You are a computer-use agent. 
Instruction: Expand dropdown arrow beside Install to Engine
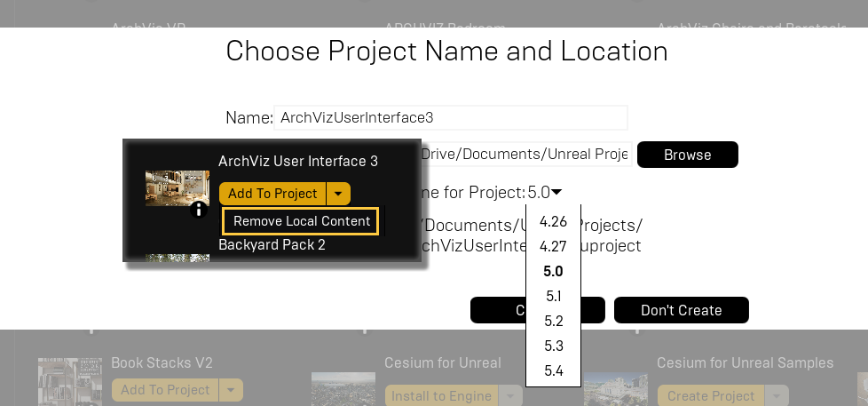(x=510, y=396)
